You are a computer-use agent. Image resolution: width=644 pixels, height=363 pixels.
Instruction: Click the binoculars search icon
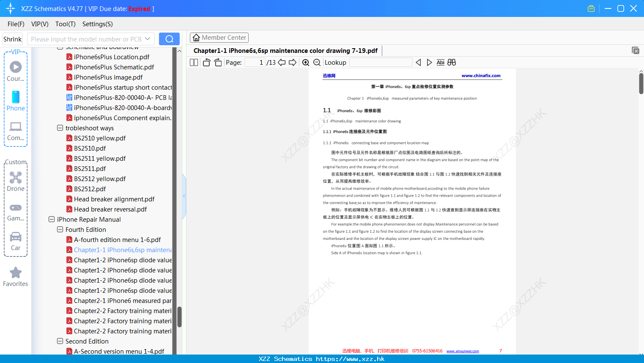[452, 63]
